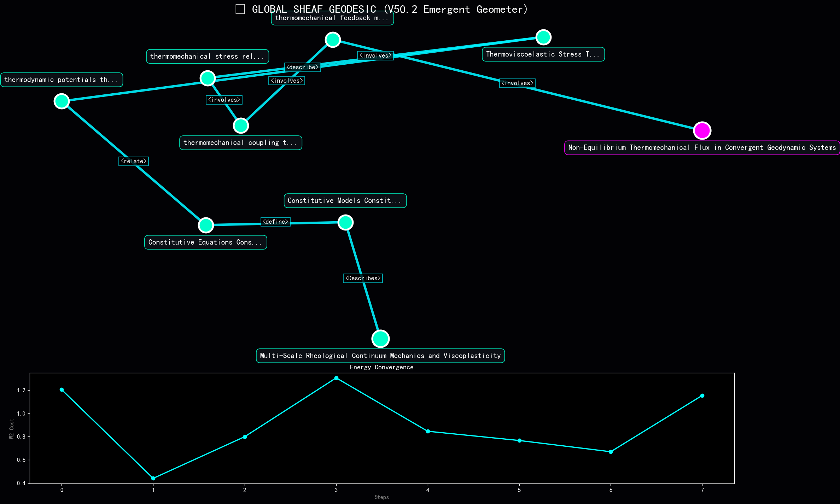The image size is (840, 504).
Task: Click the node below the thermomechanical stress label
Action: tap(208, 78)
